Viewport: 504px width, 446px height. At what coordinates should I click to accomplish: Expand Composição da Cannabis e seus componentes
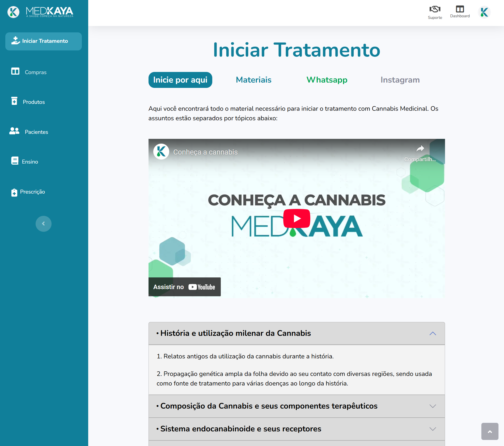pyautogui.click(x=297, y=406)
